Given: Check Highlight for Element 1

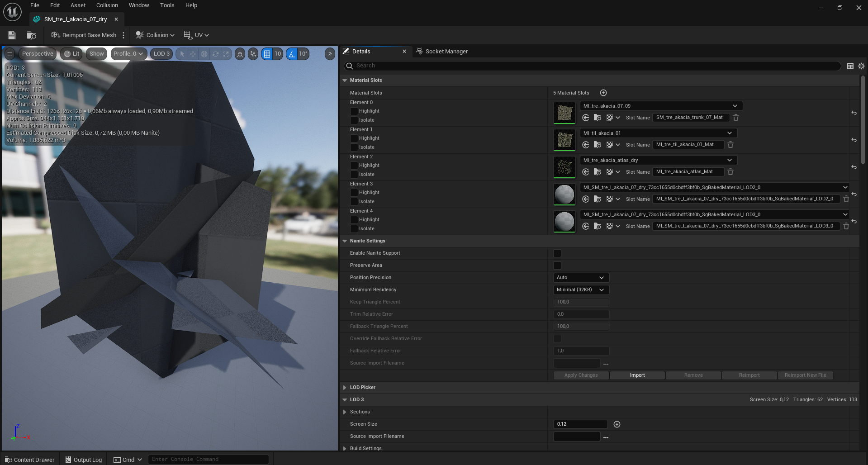Looking at the screenshot, I should point(354,138).
